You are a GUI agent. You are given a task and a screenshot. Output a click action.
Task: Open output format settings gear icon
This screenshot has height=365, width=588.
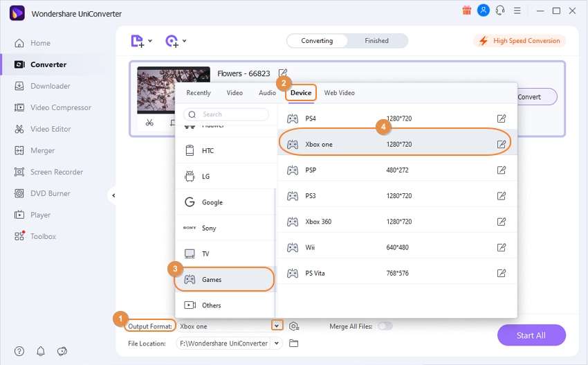click(x=294, y=326)
